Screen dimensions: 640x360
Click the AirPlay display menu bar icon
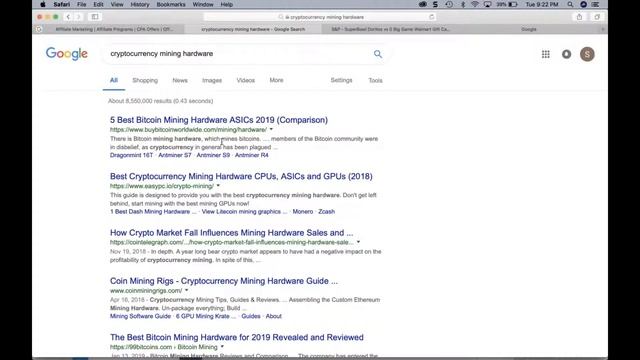(x=487, y=4)
